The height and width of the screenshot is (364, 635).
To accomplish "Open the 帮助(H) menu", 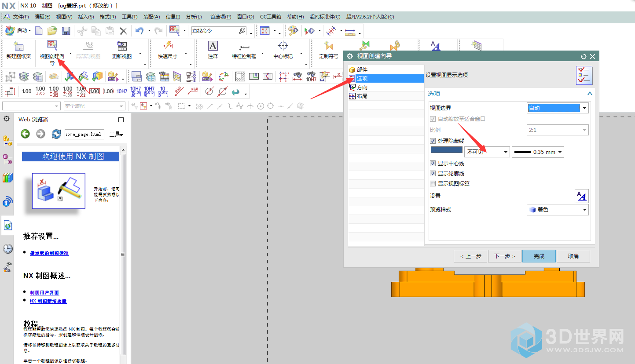I will pos(295,17).
